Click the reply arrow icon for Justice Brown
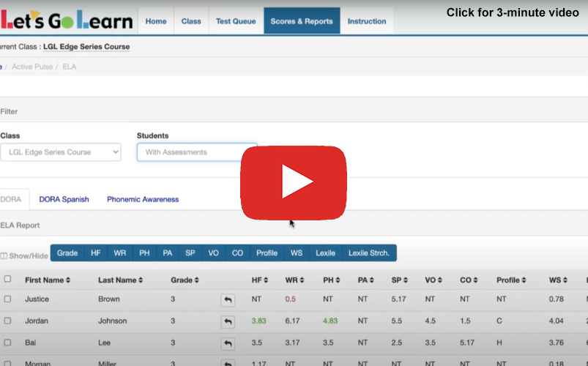This screenshot has height=366, width=588. (x=228, y=299)
